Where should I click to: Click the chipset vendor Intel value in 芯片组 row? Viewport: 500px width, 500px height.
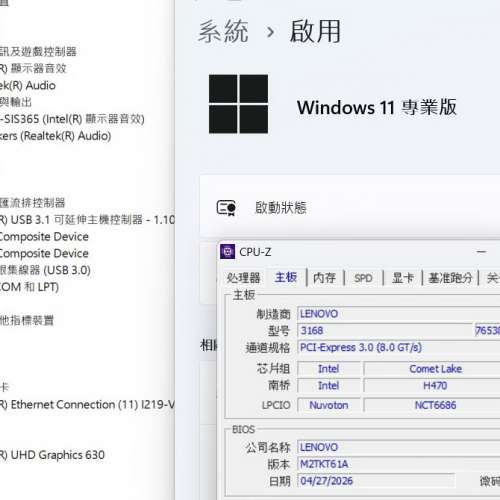coord(329,369)
